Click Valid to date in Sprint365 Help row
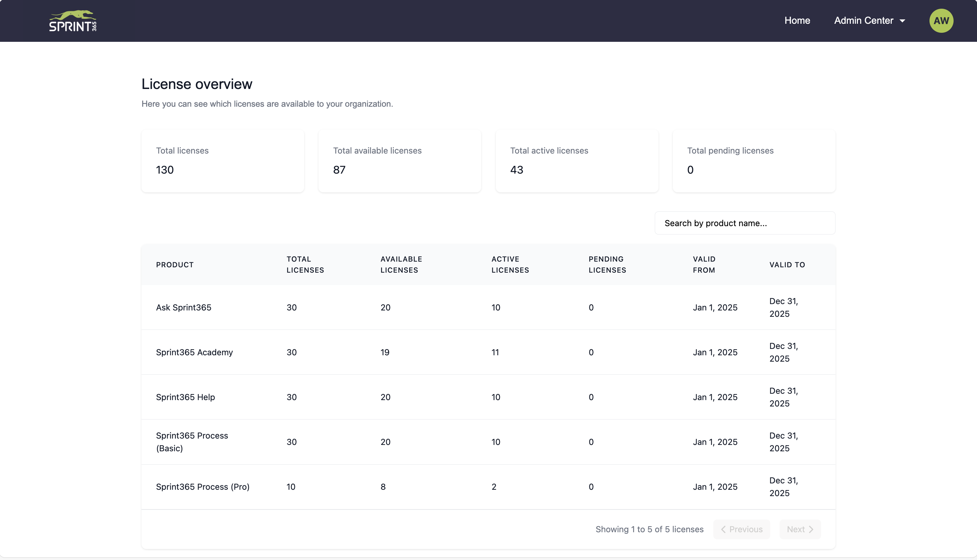Image resolution: width=977 pixels, height=560 pixels. [x=784, y=397]
